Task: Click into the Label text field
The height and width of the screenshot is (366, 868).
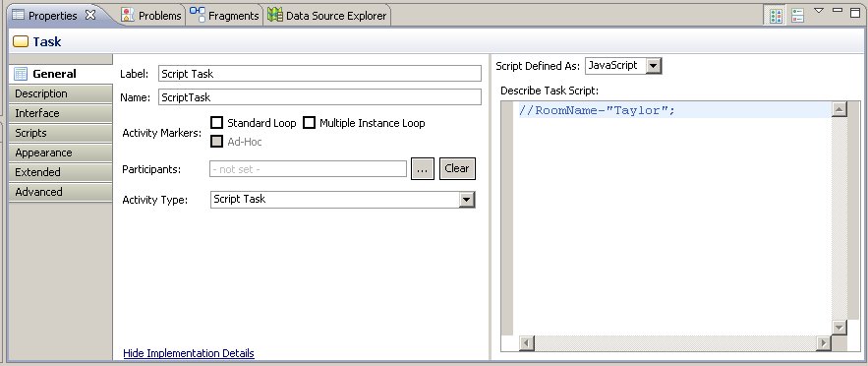Action: (x=319, y=74)
